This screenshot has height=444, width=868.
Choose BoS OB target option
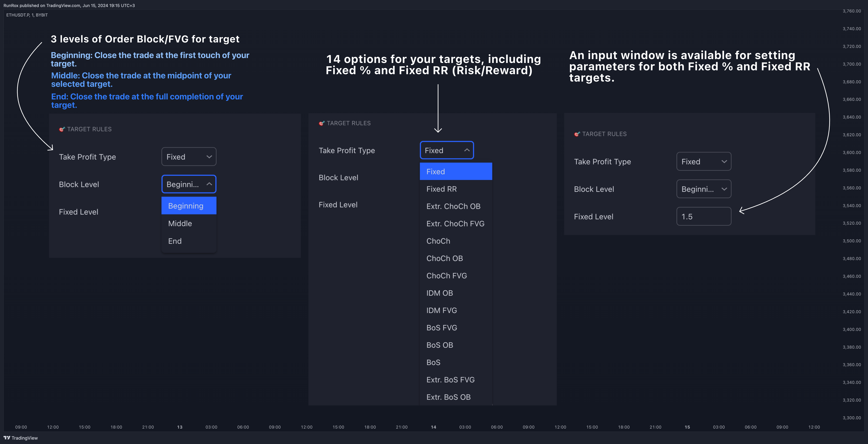tap(456, 345)
